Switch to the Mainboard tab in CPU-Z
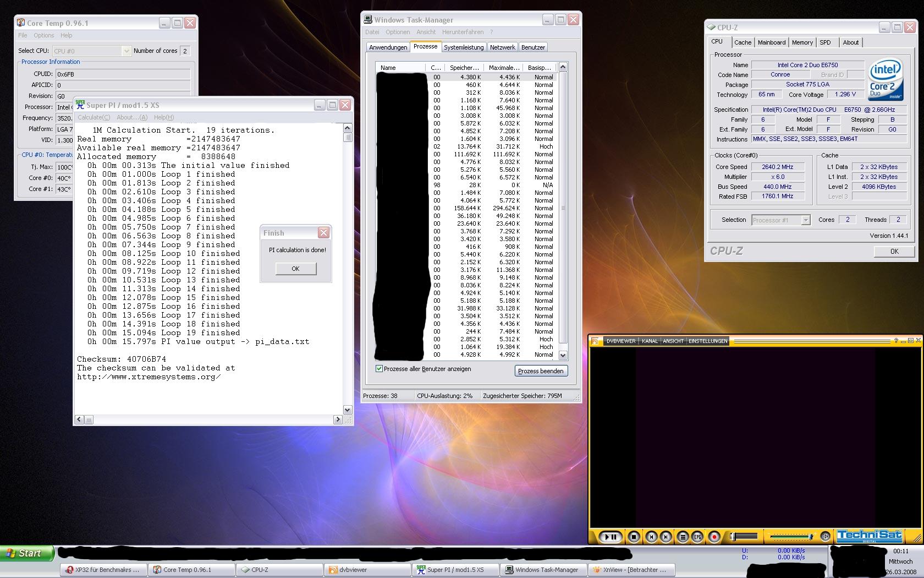Image resolution: width=924 pixels, height=578 pixels. tap(772, 42)
